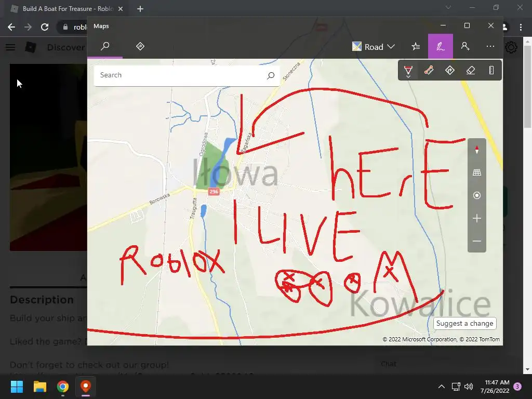The height and width of the screenshot is (399, 532).
Task: Show hidden system tray icons
Action: [x=442, y=387]
